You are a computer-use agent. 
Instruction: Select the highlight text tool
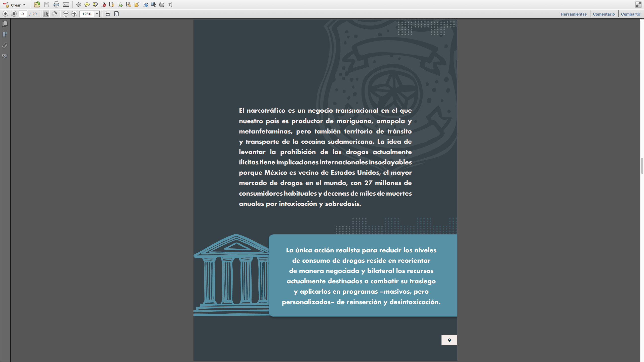pyautogui.click(x=95, y=5)
